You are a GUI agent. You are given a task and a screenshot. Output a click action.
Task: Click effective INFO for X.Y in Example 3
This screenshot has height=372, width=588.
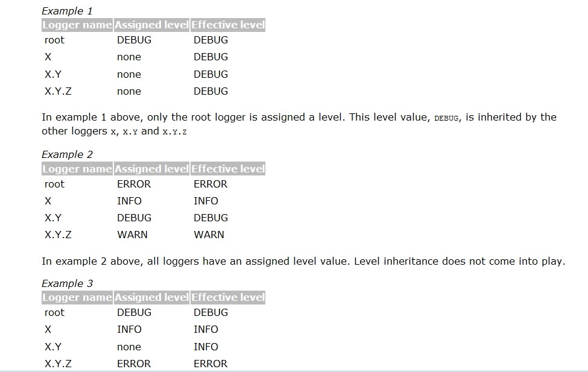click(206, 347)
